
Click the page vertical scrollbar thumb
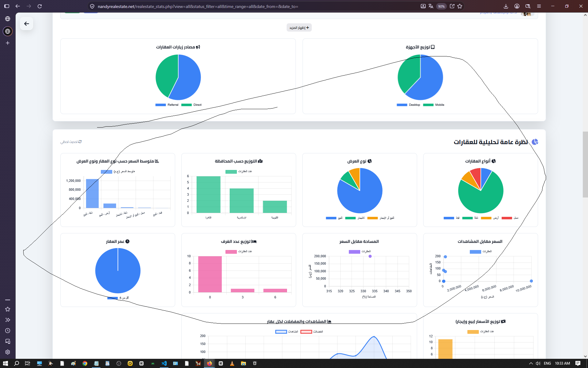coord(585,165)
